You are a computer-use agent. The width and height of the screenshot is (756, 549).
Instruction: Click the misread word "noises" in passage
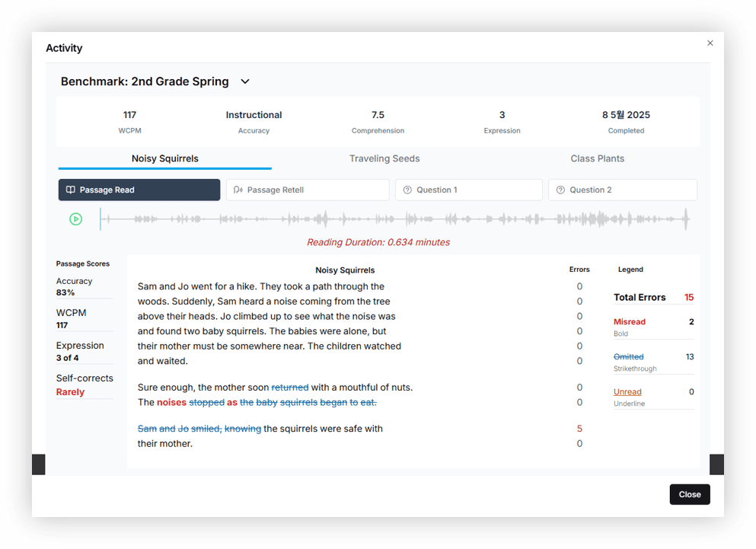click(x=171, y=402)
